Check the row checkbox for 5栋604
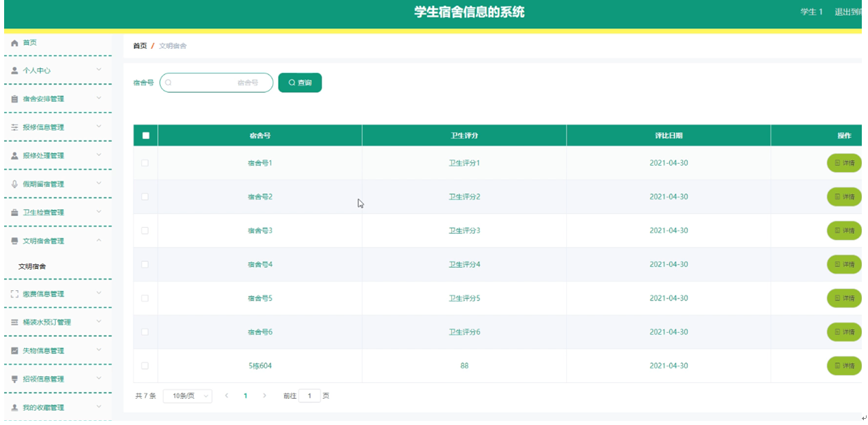Screen dimensions: 868x425 pos(145,365)
